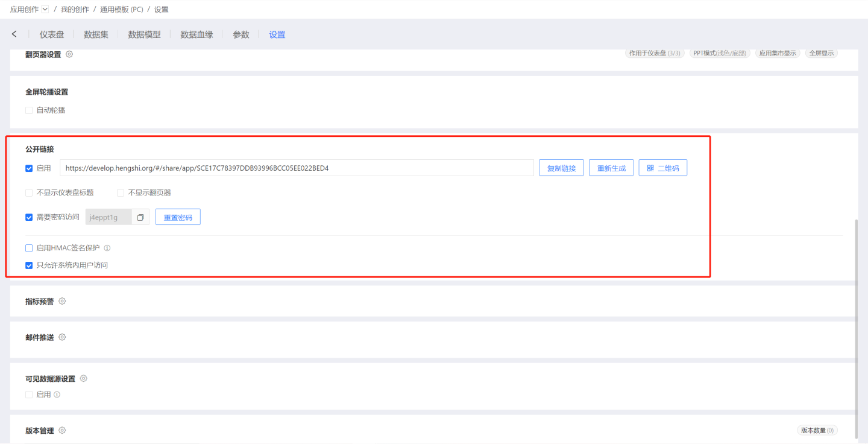This screenshot has width=868, height=444.
Task: Copy password using the copy icon
Action: (x=140, y=217)
